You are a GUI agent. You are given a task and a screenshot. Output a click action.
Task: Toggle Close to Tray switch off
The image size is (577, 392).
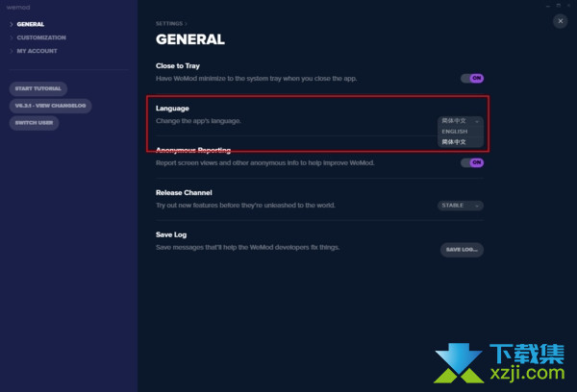coord(472,79)
